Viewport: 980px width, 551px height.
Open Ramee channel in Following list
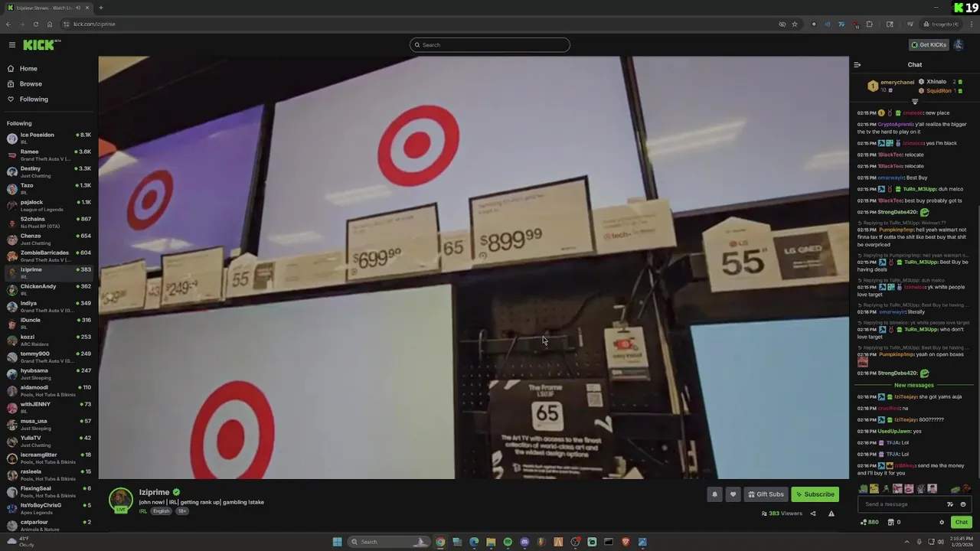[49, 155]
